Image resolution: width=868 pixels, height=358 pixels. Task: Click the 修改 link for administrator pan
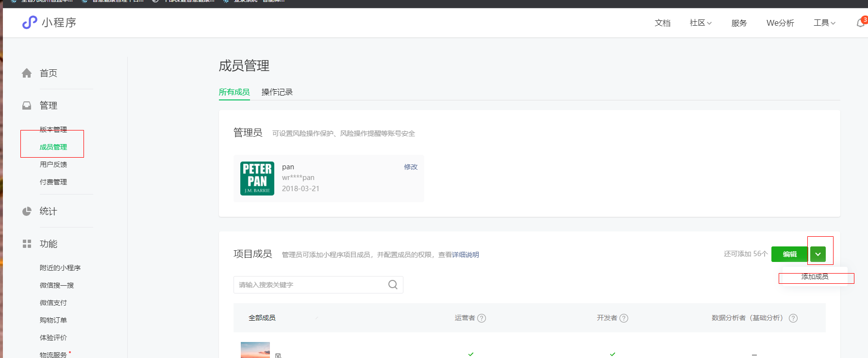click(411, 167)
